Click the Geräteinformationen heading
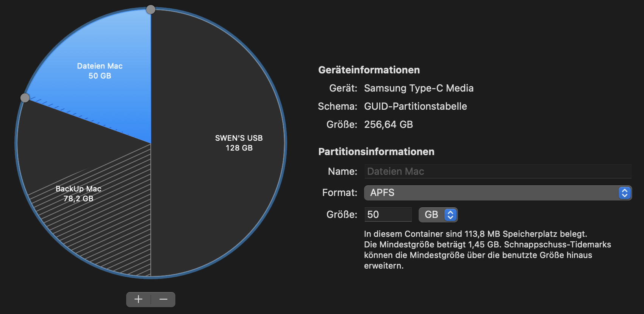The height and width of the screenshot is (314, 644). [x=369, y=70]
